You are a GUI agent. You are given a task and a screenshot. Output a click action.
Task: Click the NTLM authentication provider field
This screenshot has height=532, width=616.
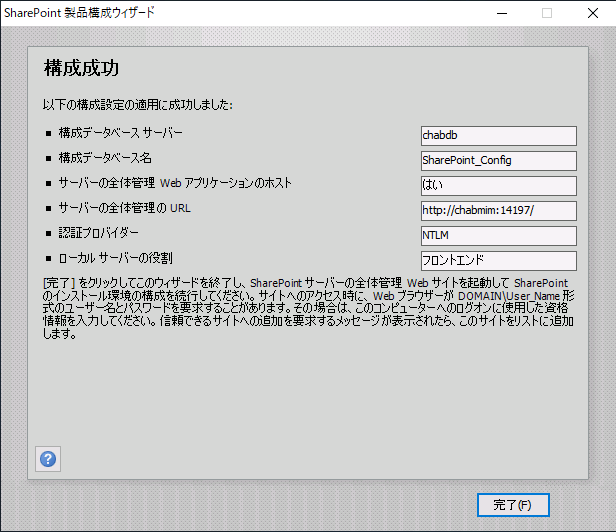point(499,236)
